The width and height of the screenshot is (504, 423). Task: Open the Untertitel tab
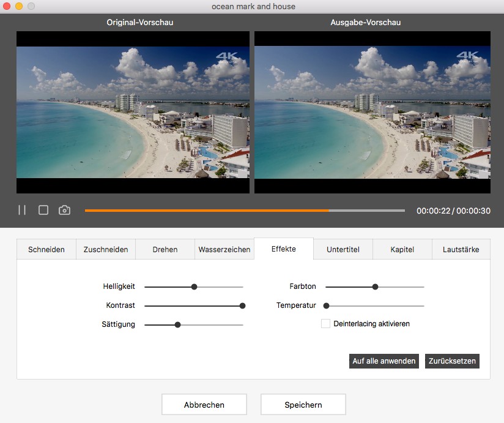[343, 249]
